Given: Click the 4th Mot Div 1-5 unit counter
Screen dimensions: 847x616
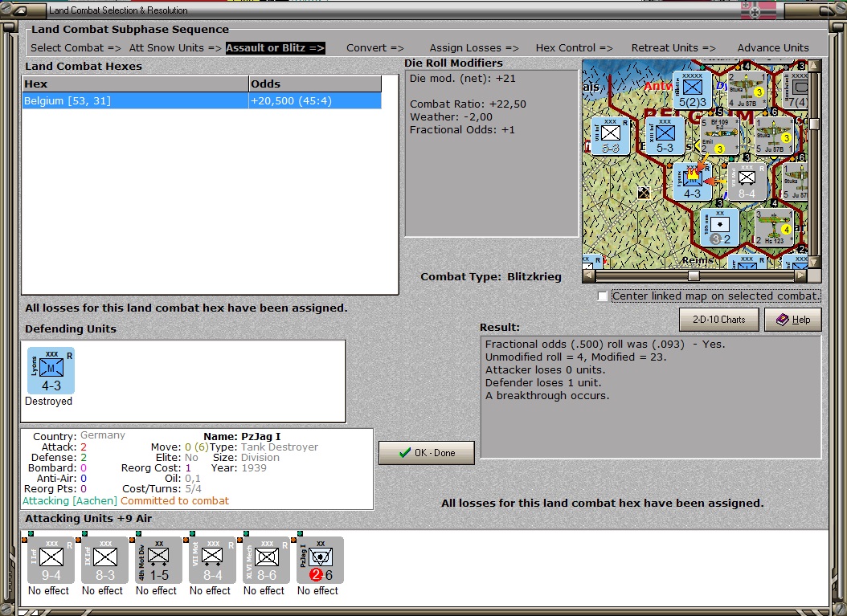Looking at the screenshot, I should pyautogui.click(x=158, y=561).
